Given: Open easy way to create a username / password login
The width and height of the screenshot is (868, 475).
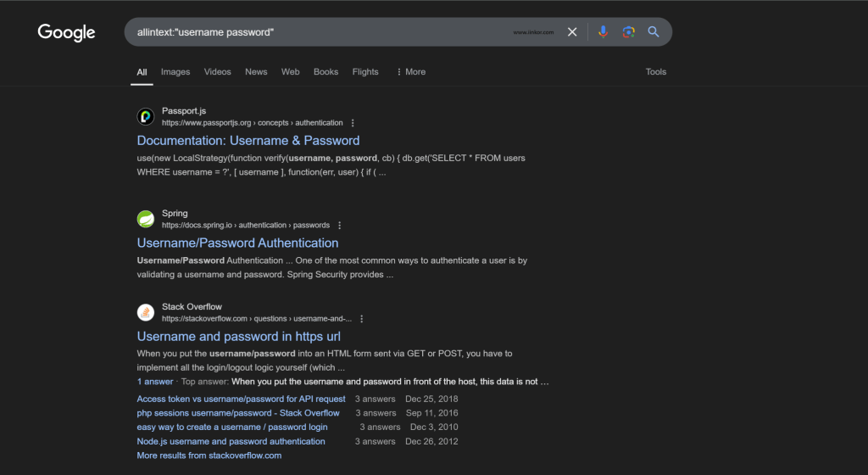Looking at the screenshot, I should click(x=232, y=427).
